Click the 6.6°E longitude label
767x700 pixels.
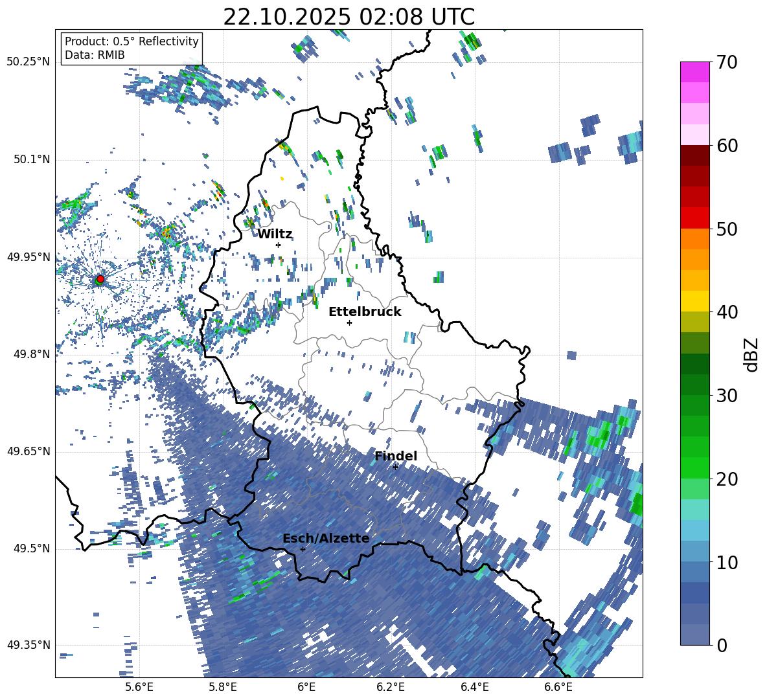pyautogui.click(x=558, y=687)
